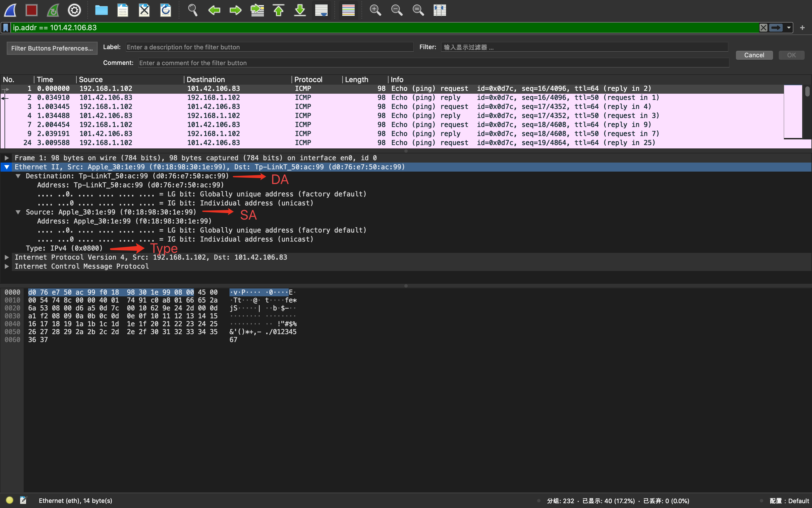Collapse the Source Apple_30:1e:99 subtree
Image resolution: width=812 pixels, height=508 pixels.
(18, 212)
